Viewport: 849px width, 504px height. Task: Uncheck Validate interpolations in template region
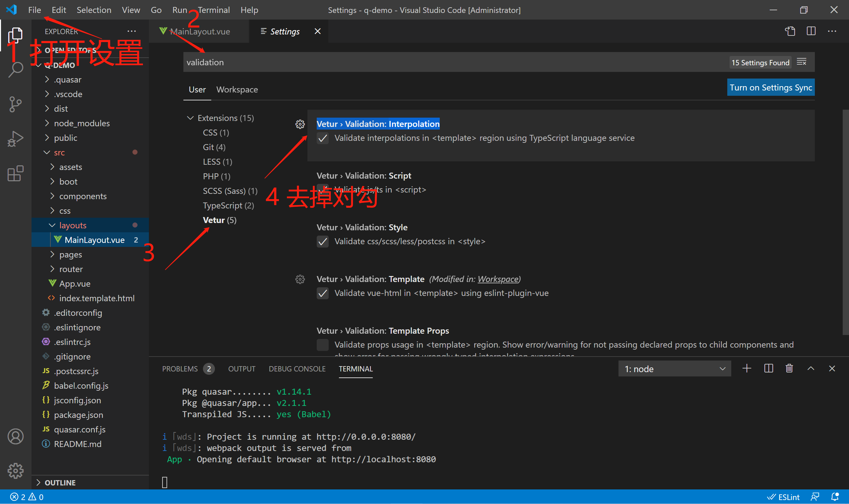[x=322, y=138]
